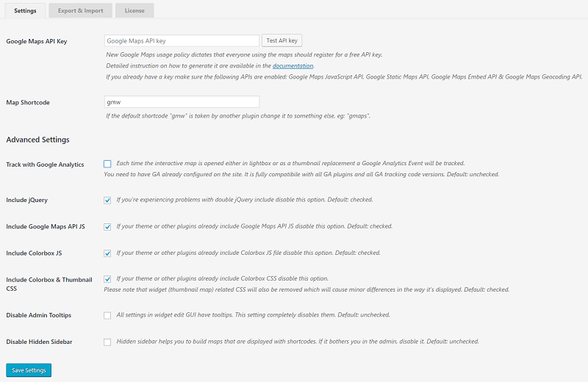Click the Google Maps API key field
The width and height of the screenshot is (588, 382).
(182, 41)
